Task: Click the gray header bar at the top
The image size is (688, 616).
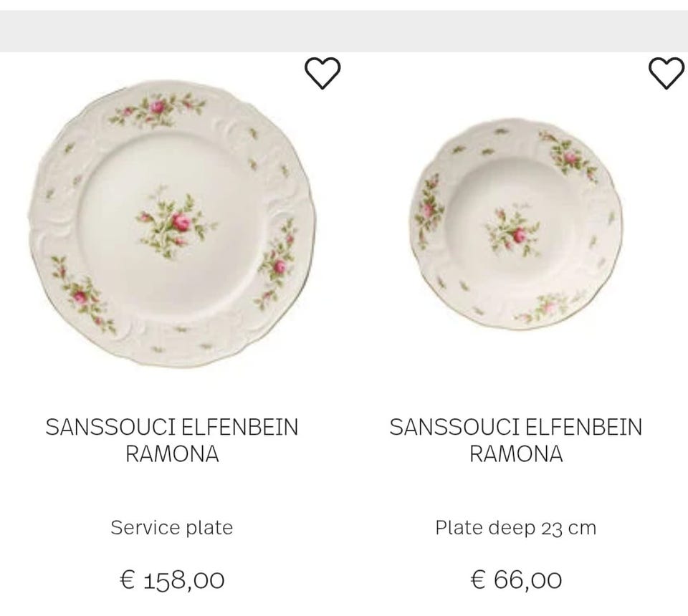Action: coord(344,32)
